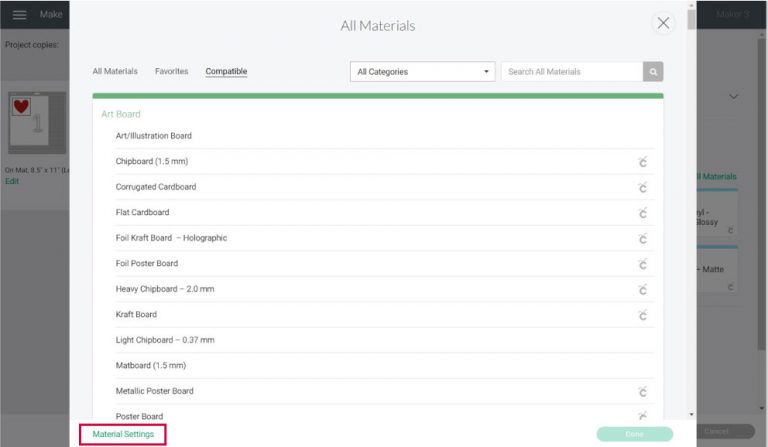Image resolution: width=768 pixels, height=447 pixels.
Task: Click the Edit link under the mat preview
Action: (x=12, y=181)
